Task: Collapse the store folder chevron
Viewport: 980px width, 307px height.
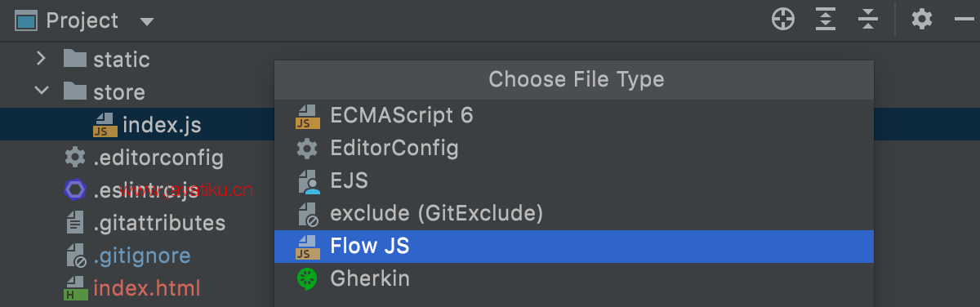Action: 41,91
